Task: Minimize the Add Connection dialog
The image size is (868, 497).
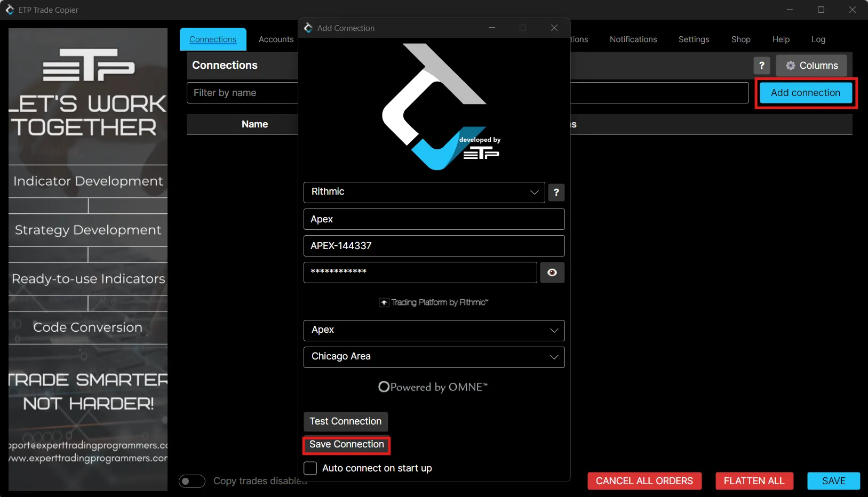Action: pyautogui.click(x=492, y=28)
